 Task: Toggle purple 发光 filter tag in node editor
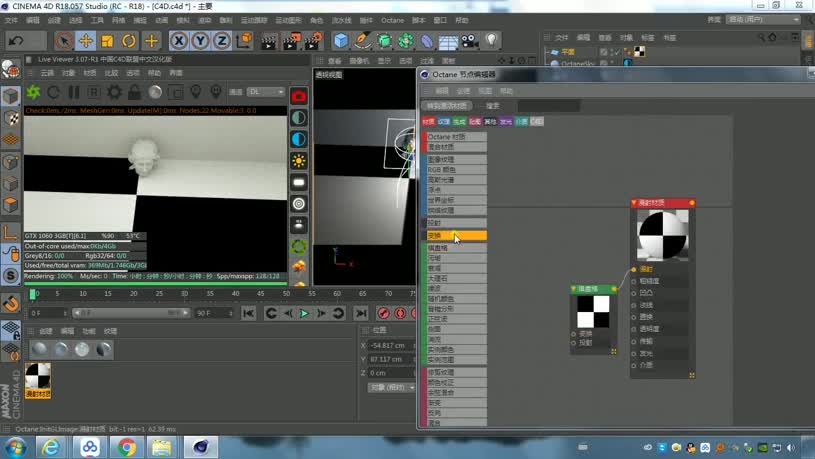coord(506,122)
